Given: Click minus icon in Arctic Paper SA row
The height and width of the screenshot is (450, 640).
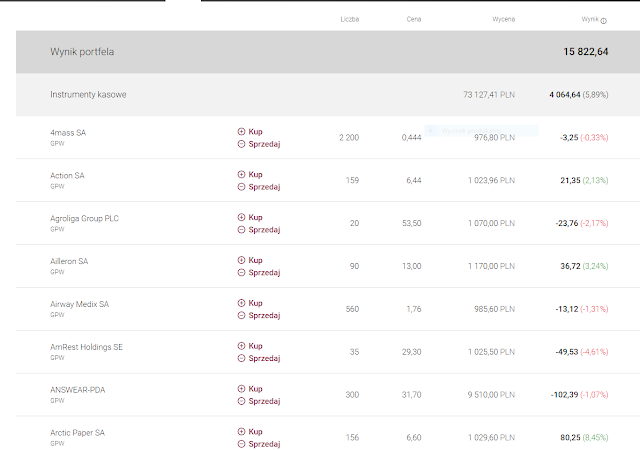Looking at the screenshot, I should [x=241, y=444].
